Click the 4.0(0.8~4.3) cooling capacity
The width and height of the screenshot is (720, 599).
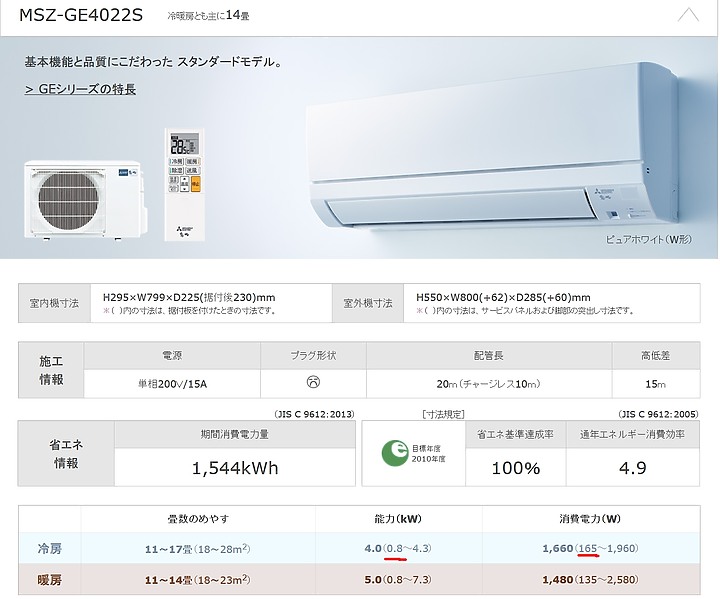click(x=398, y=548)
